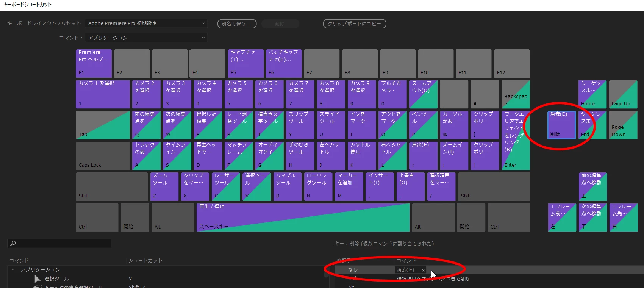Select the semicolon key labeled 抽出(E)
The image size is (644, 288).
coord(423,156)
